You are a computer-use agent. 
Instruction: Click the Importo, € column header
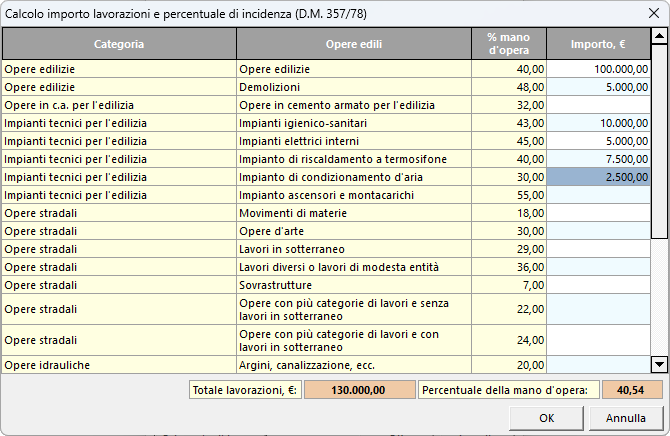[598, 44]
